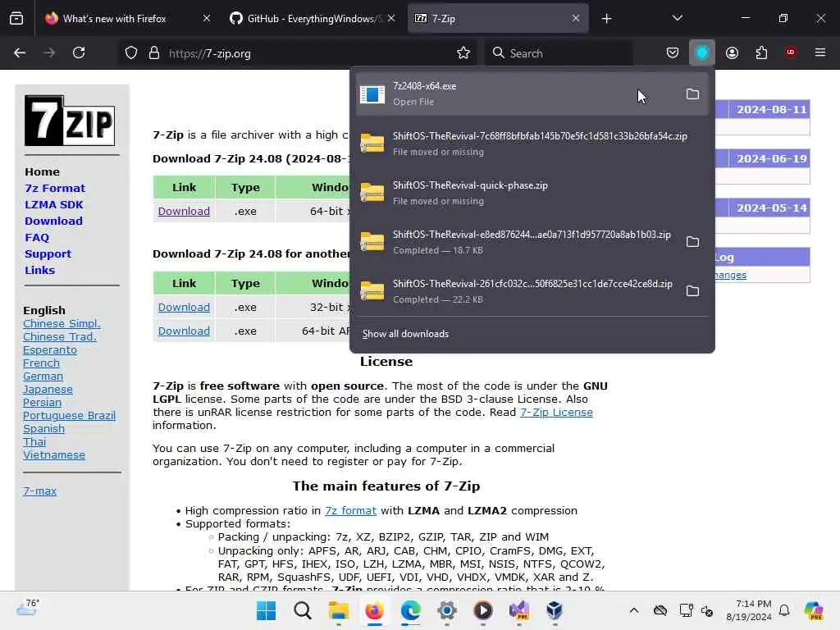Download the 64-bit ARM .exe installer

(x=184, y=331)
